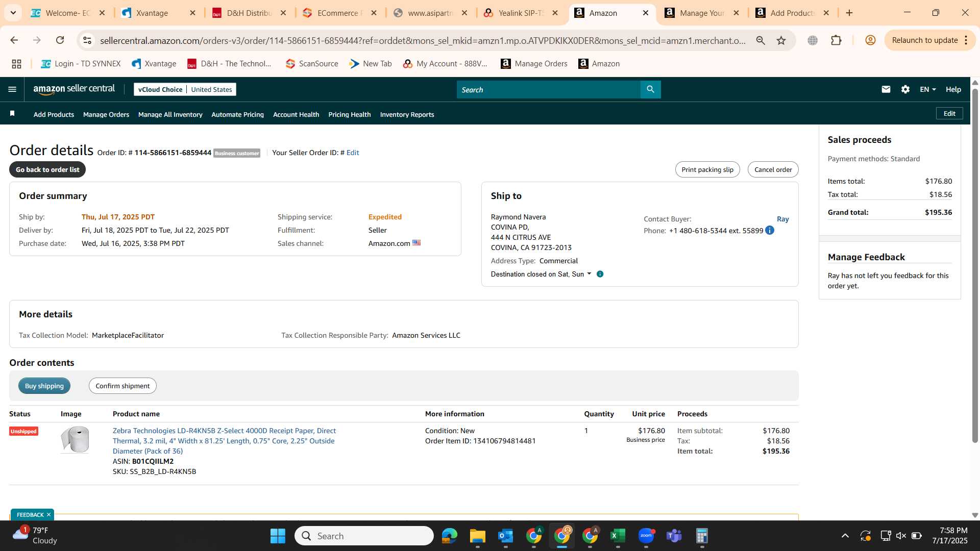Click the Ray contact buyer link

(x=782, y=219)
